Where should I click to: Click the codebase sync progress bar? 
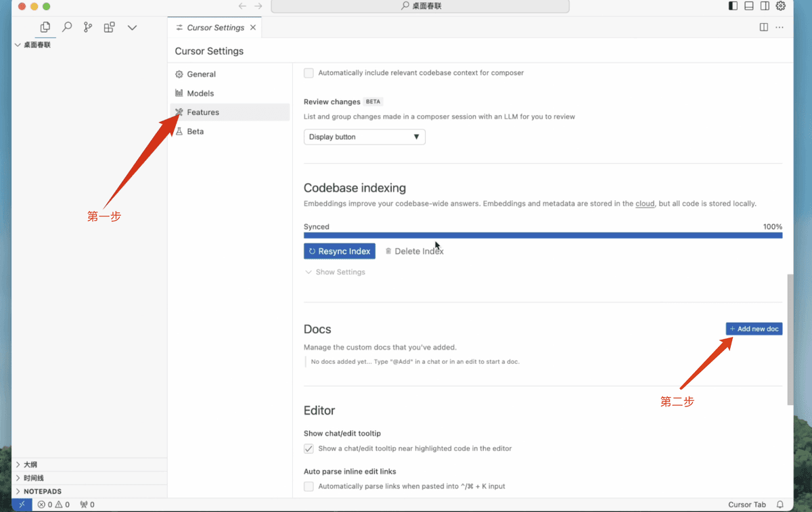[x=543, y=235]
